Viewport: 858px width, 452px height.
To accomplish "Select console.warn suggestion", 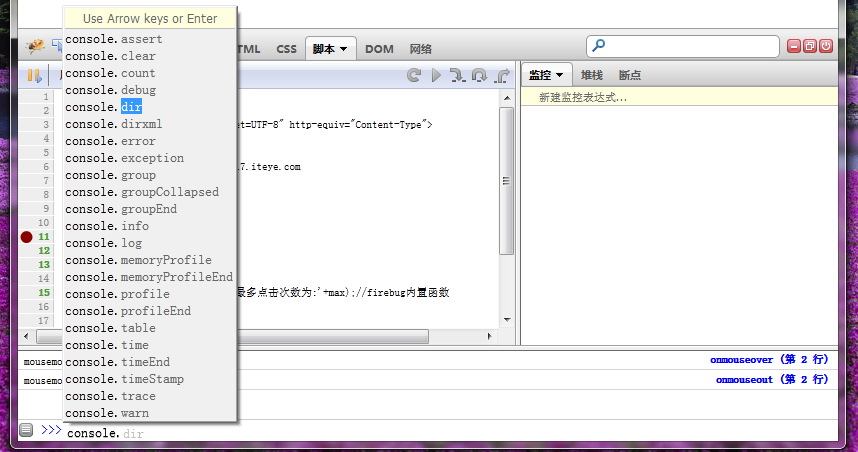I will [150, 413].
